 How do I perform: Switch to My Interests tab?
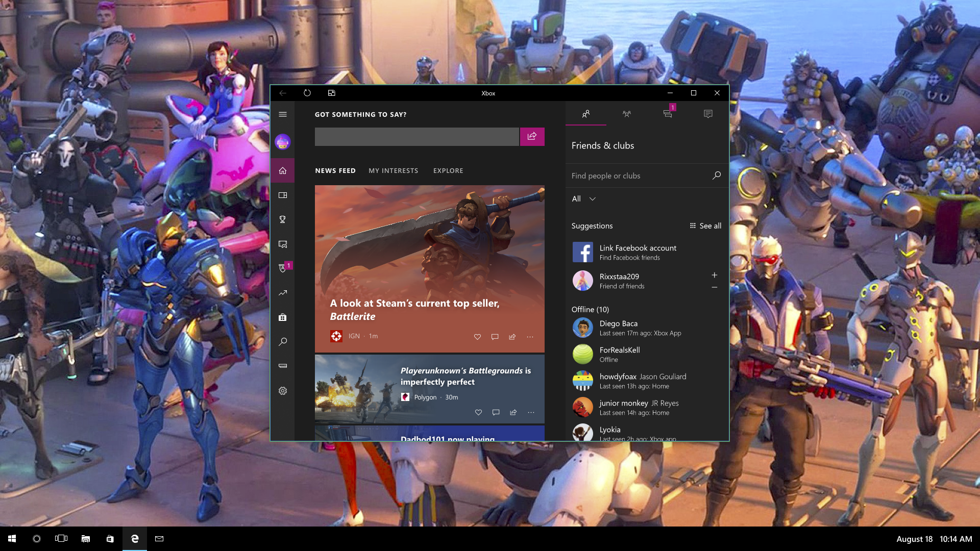[x=394, y=171]
